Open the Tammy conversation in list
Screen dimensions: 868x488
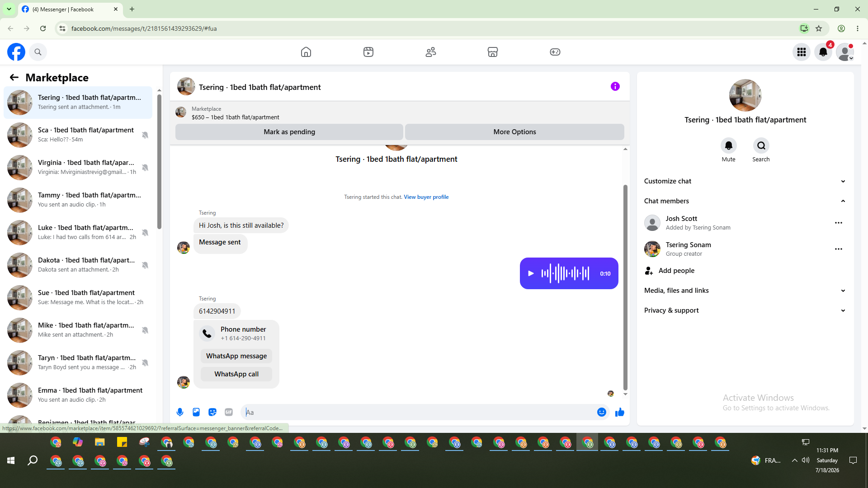tap(78, 200)
